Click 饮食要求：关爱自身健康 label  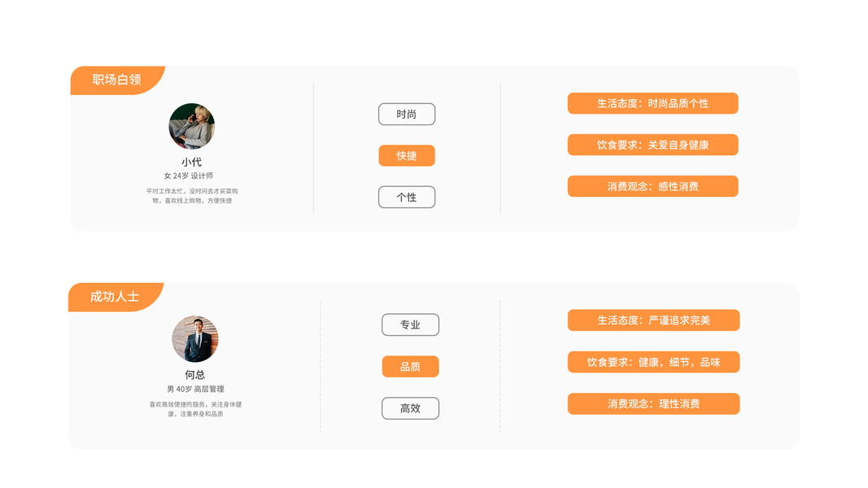click(652, 145)
